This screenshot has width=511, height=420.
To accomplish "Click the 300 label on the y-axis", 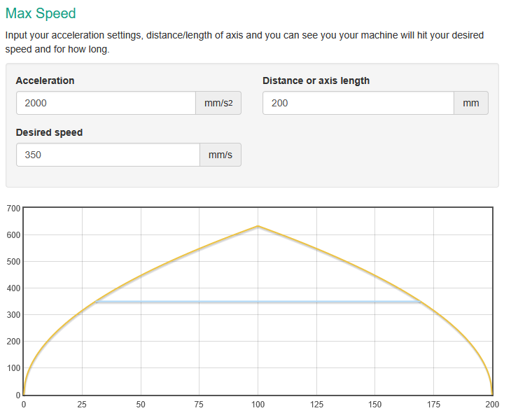I will [x=14, y=315].
